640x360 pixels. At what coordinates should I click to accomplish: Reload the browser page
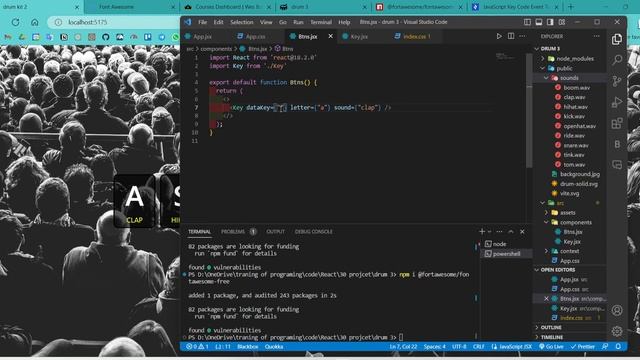pos(16,22)
